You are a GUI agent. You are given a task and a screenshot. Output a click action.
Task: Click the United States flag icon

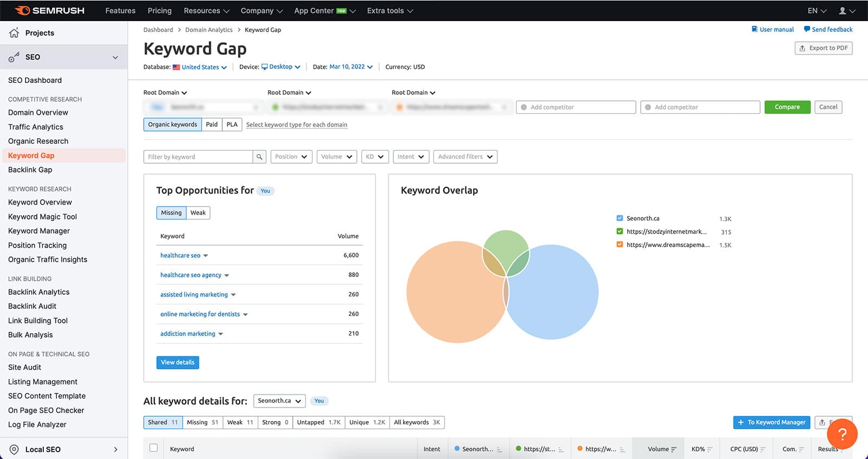pos(176,67)
